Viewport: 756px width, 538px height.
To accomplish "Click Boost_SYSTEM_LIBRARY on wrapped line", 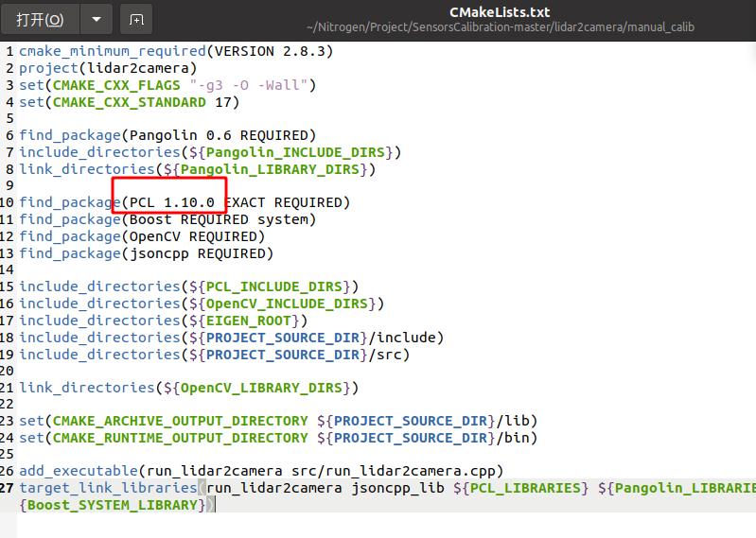I will coord(113,505).
